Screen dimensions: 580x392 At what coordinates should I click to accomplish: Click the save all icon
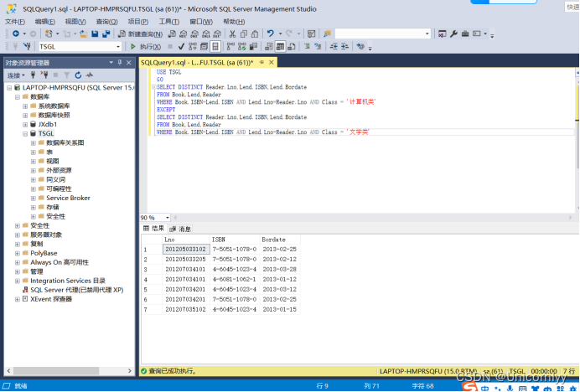pyautogui.click(x=106, y=34)
